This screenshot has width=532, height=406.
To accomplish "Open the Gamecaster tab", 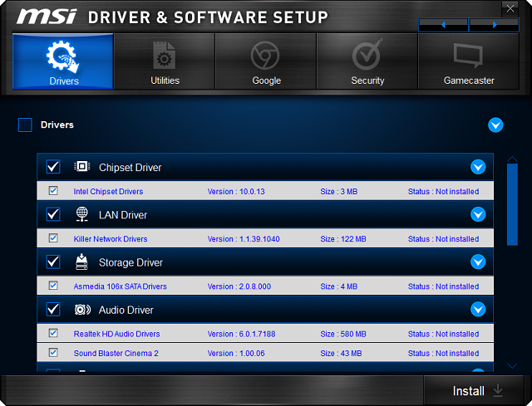I will (469, 61).
